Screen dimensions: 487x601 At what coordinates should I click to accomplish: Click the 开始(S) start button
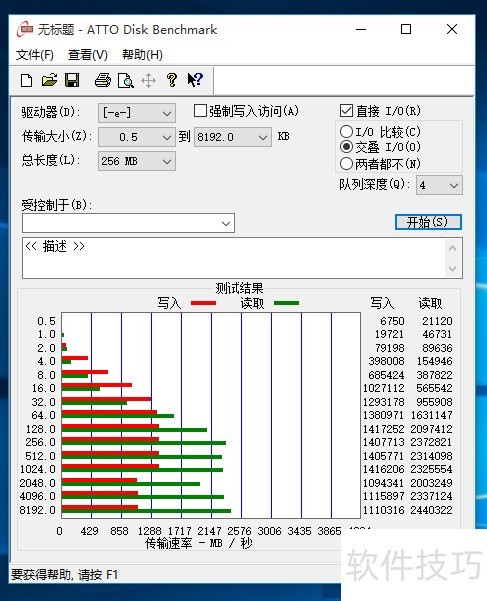[x=428, y=222]
